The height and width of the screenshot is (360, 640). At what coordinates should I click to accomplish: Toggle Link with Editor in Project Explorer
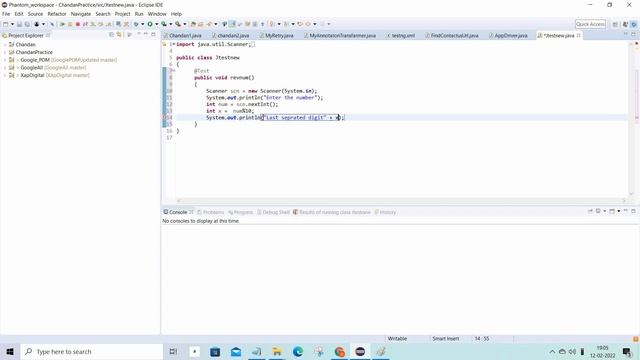tap(119, 35)
